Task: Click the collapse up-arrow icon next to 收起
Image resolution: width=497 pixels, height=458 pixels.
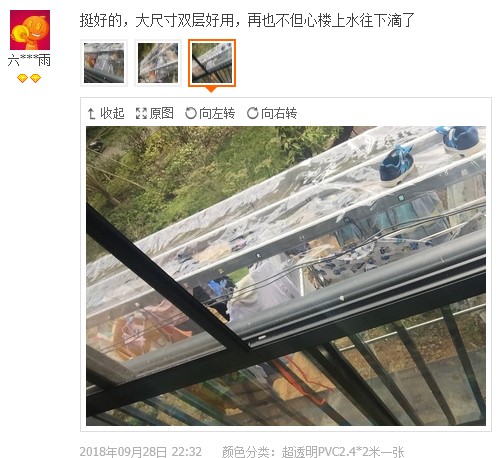Action: click(91, 113)
